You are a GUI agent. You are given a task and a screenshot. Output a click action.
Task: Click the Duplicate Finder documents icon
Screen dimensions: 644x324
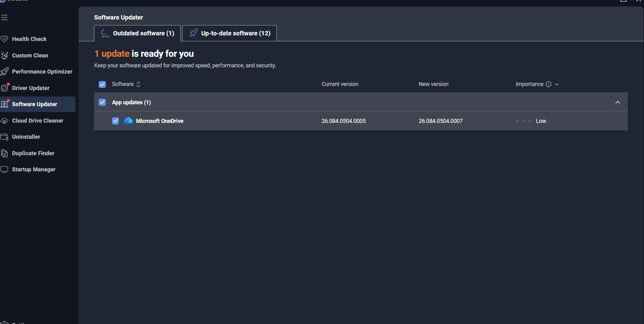(x=4, y=153)
